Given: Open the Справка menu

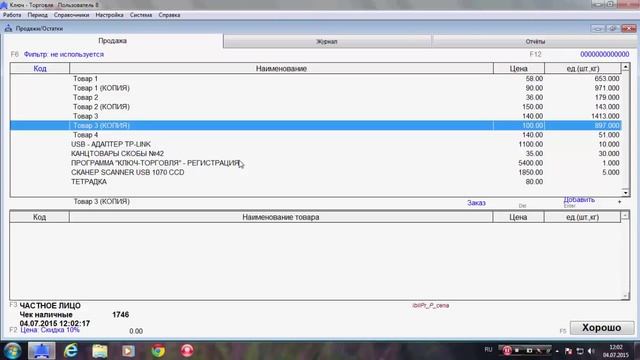Looking at the screenshot, I should [x=169, y=15].
